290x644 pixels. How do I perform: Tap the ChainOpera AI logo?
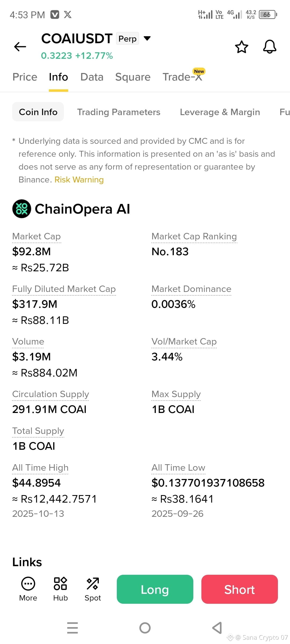click(x=22, y=209)
